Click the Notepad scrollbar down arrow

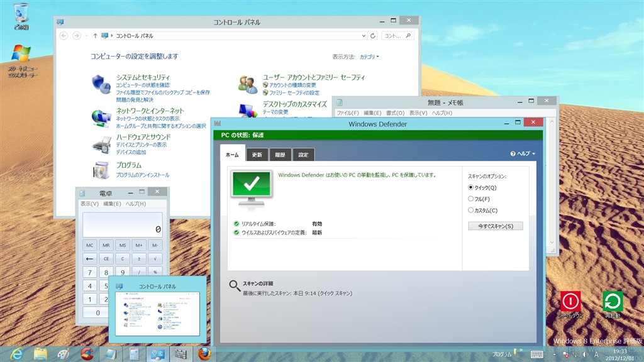coord(552,242)
